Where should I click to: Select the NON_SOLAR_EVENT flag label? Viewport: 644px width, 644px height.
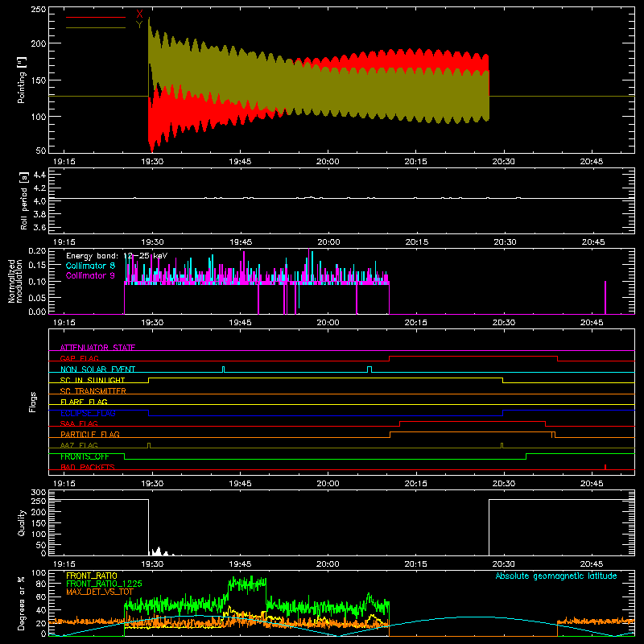97,369
